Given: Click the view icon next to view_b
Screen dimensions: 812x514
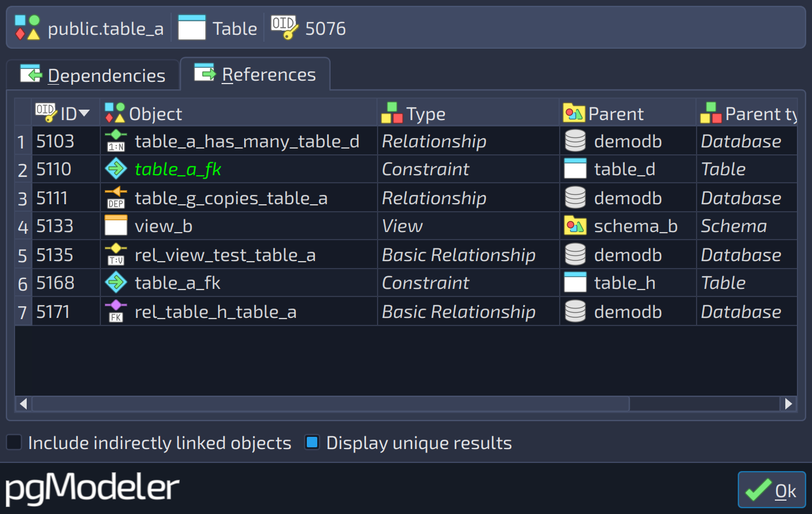Looking at the screenshot, I should [x=116, y=226].
